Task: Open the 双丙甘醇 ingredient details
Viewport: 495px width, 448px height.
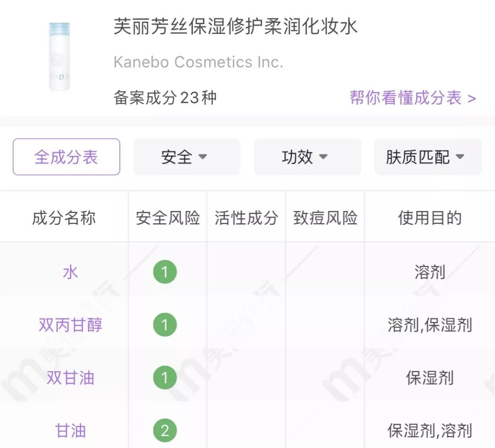Action: (70, 325)
